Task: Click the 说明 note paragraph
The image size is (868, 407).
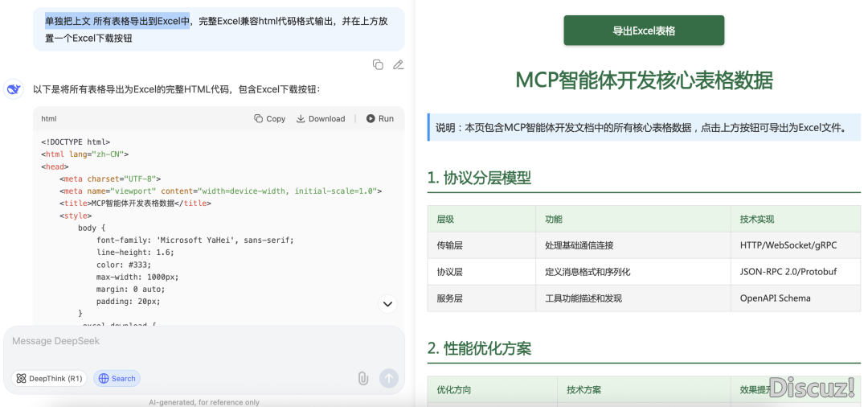Action: [x=645, y=127]
